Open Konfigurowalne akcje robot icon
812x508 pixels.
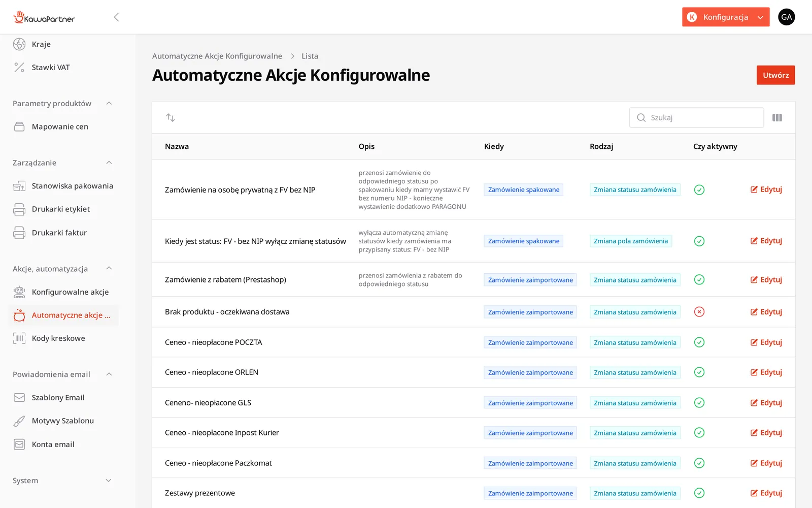point(19,292)
